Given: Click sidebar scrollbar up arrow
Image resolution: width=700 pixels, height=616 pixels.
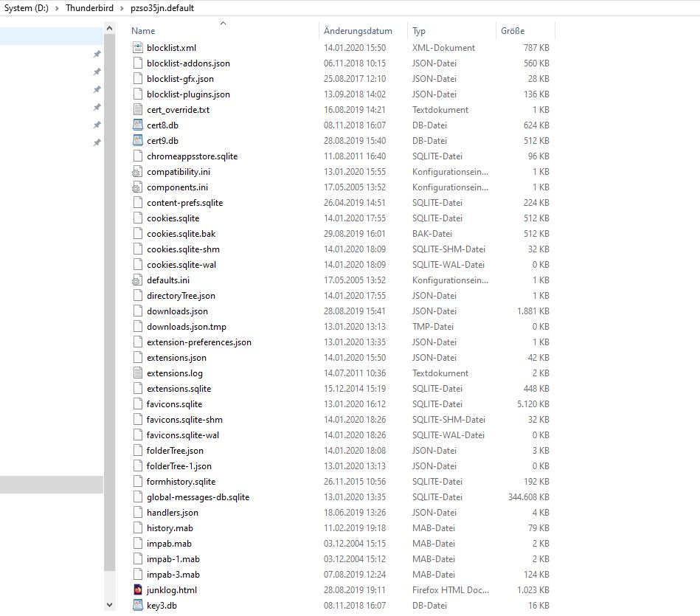Looking at the screenshot, I should [109, 29].
